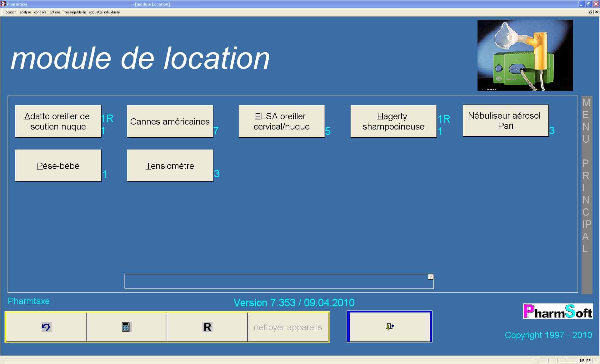Expand the dropdown arrow of the combo box
This screenshot has width=600, height=364.
pos(430,277)
